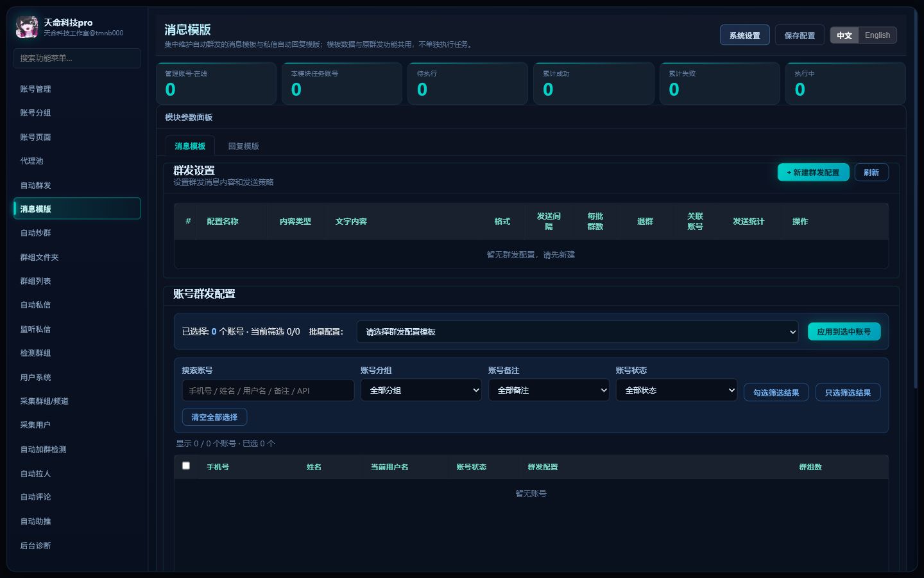Click the 新建群发配置 button
Viewport: 924px width, 578px height.
tap(813, 173)
